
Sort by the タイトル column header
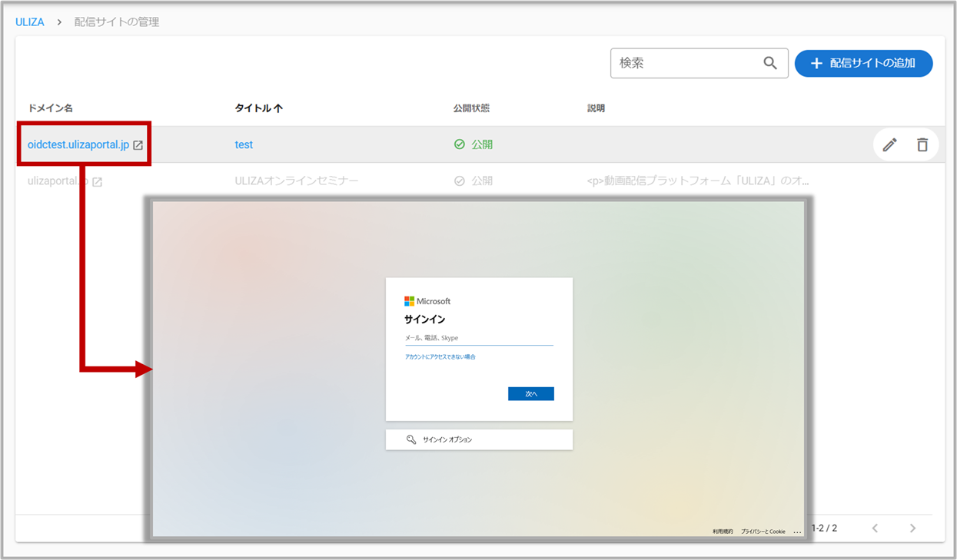[x=259, y=108]
